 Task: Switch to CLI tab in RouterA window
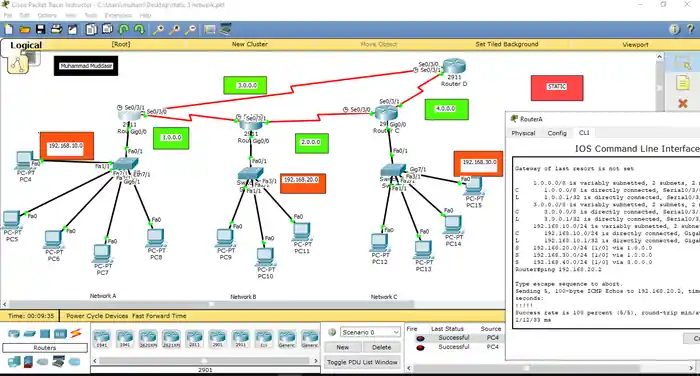(x=584, y=133)
